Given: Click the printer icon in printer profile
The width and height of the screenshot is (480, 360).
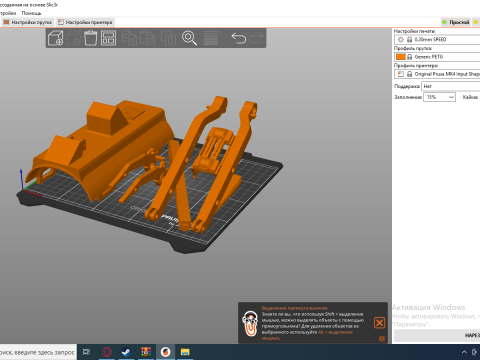Looking at the screenshot, I should pos(401,74).
